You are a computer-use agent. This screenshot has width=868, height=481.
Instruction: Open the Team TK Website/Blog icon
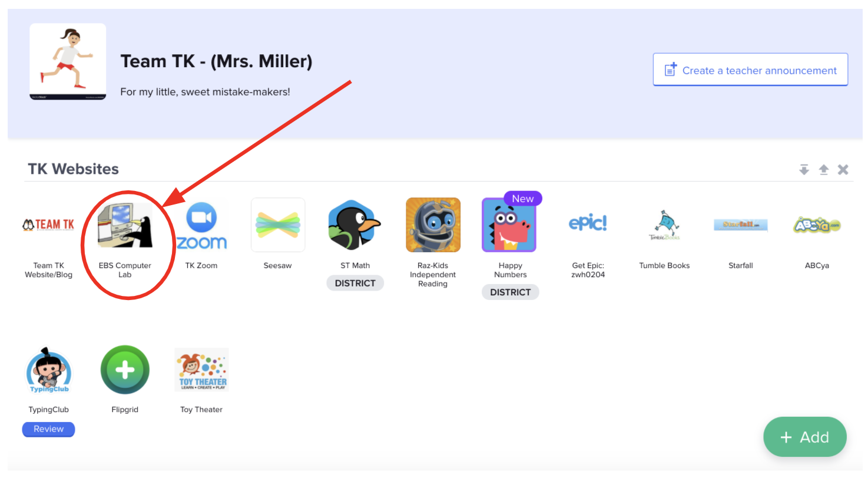(49, 225)
